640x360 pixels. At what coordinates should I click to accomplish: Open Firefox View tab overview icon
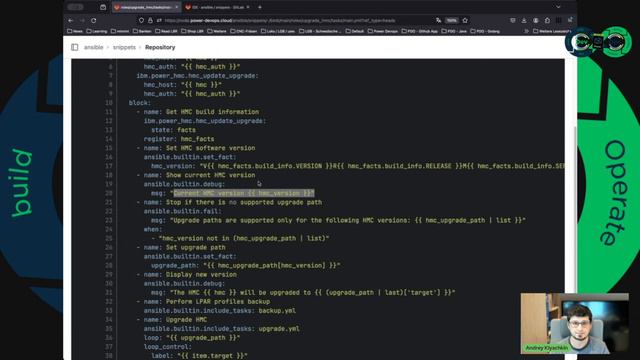click(x=103, y=7)
